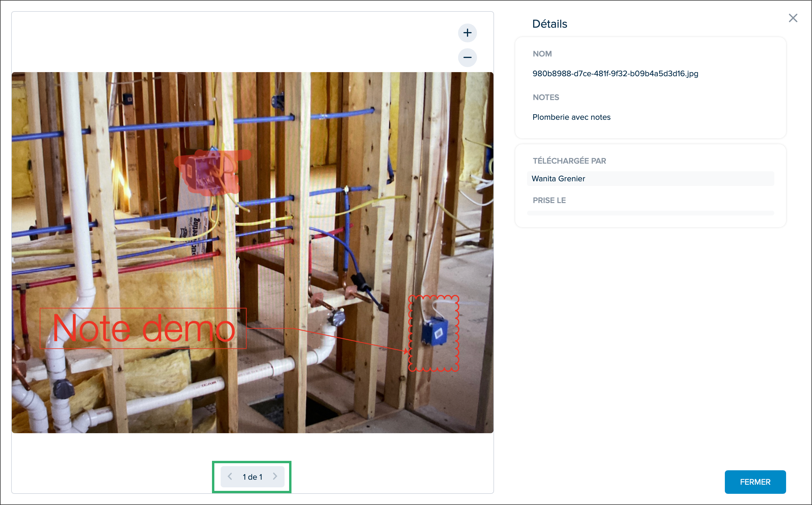The image size is (812, 505).
Task: Click the NOTES label
Action: (546, 97)
